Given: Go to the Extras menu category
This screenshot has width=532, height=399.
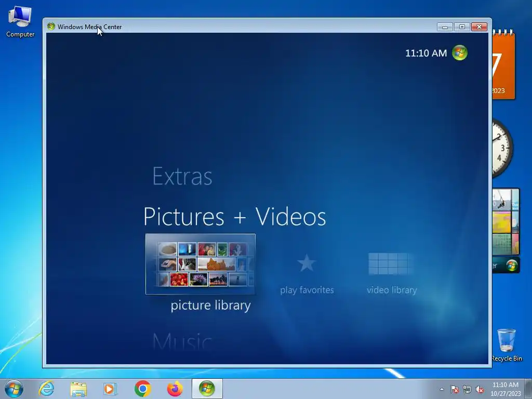Looking at the screenshot, I should pyautogui.click(x=182, y=177).
